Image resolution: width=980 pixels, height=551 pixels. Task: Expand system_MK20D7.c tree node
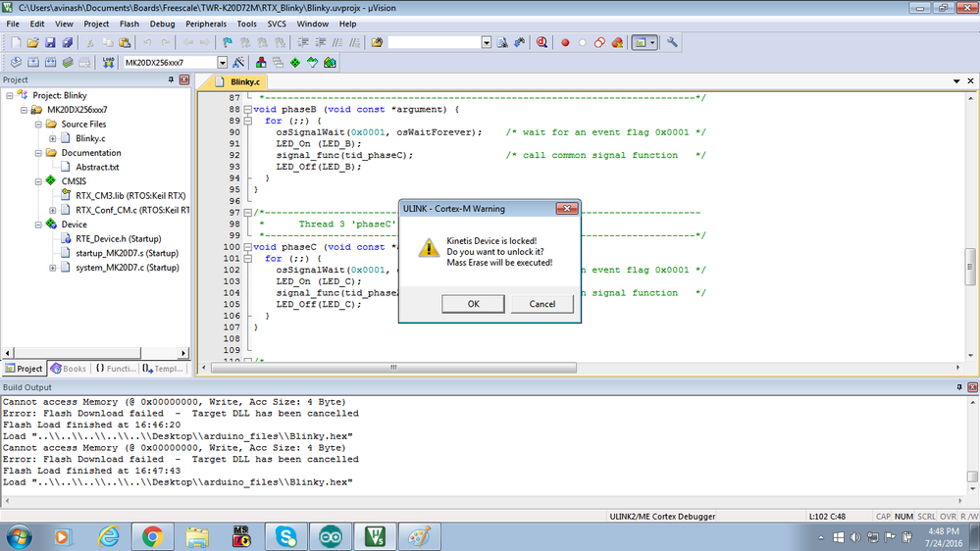[x=53, y=268]
